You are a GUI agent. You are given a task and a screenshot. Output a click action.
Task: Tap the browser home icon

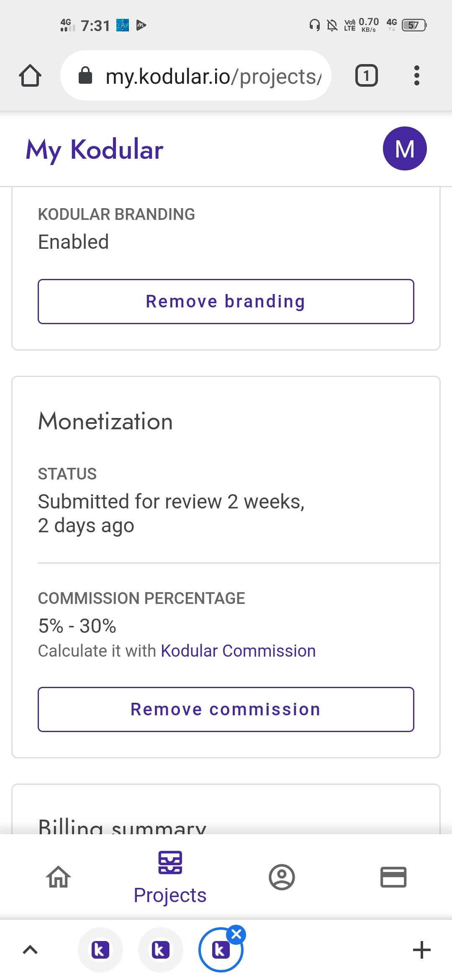pos(30,76)
